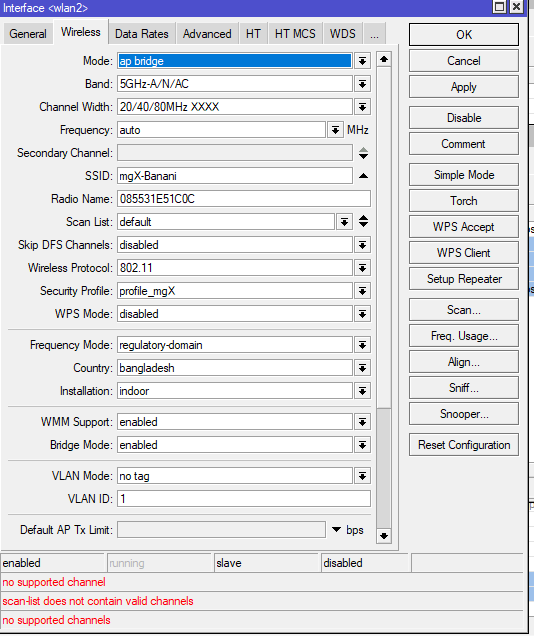Viewport: 534px width, 636px height.
Task: Expand the VLAN Mode dropdown
Action: (362, 476)
